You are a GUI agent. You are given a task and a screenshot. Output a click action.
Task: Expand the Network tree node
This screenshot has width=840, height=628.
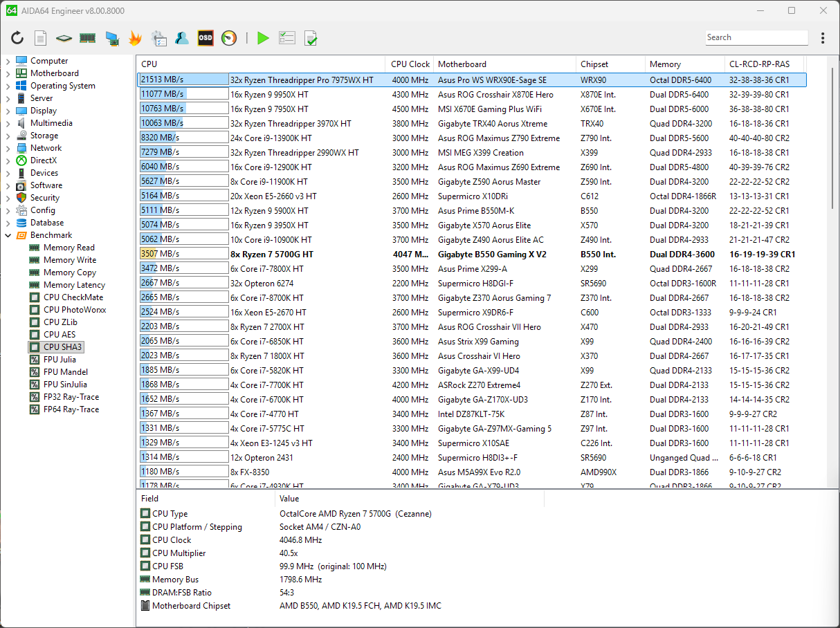pyautogui.click(x=8, y=148)
